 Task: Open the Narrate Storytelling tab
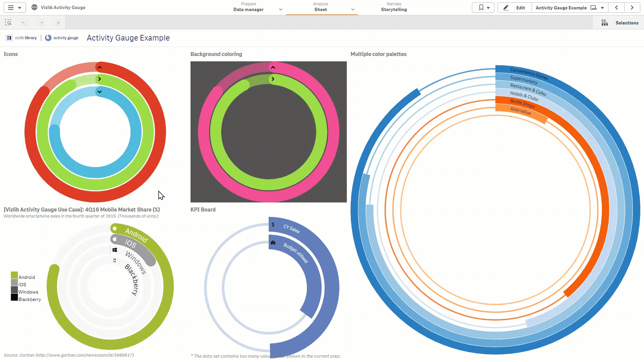coord(394,7)
